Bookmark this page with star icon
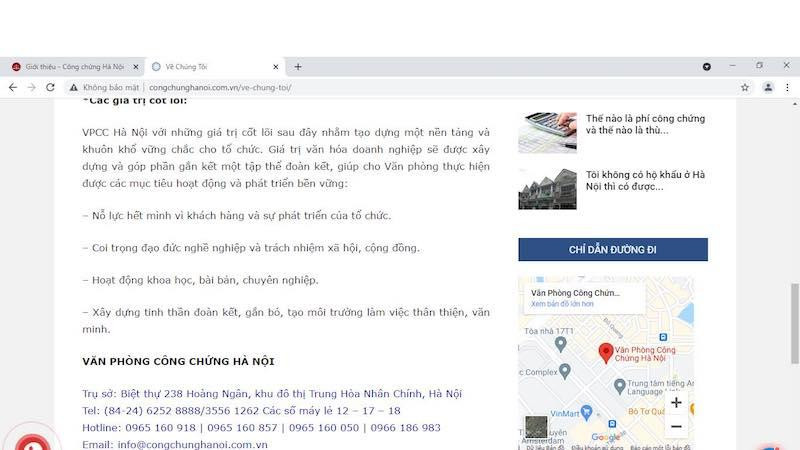This screenshot has height=450, width=800. [x=745, y=88]
